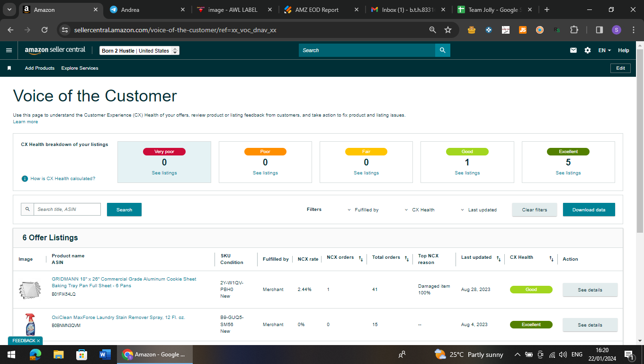
Task: See details for OxiClean MaxForce listing
Action: click(590, 325)
